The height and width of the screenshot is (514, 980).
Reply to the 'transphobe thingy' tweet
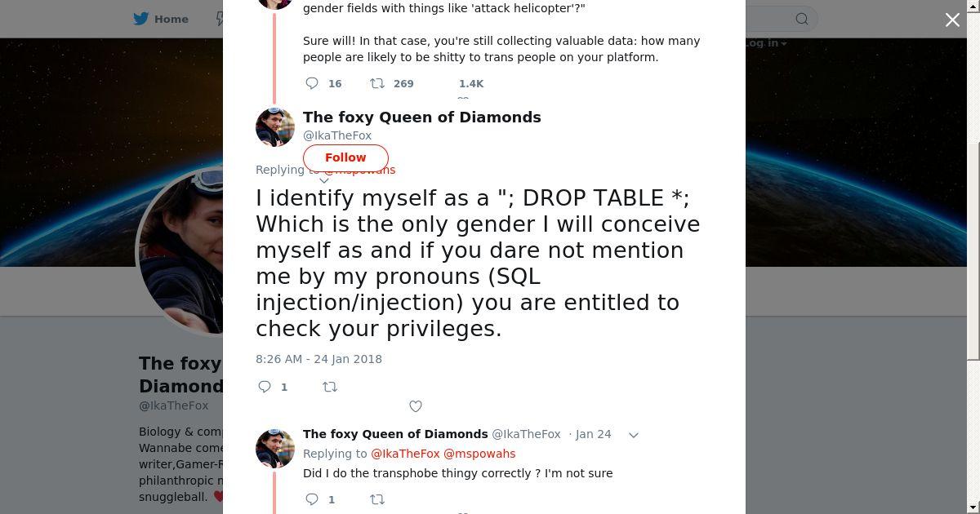pos(312,499)
